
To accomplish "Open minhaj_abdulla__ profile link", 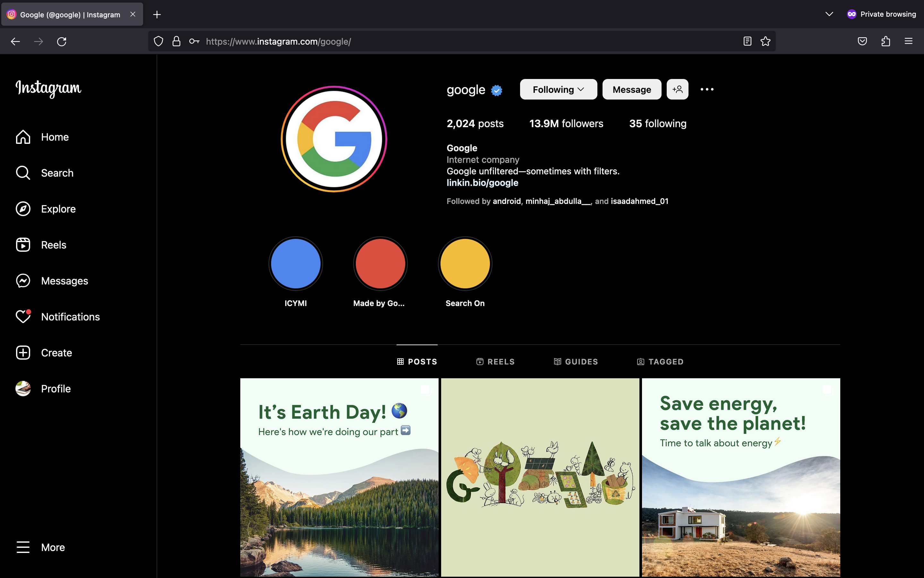I will [x=558, y=201].
